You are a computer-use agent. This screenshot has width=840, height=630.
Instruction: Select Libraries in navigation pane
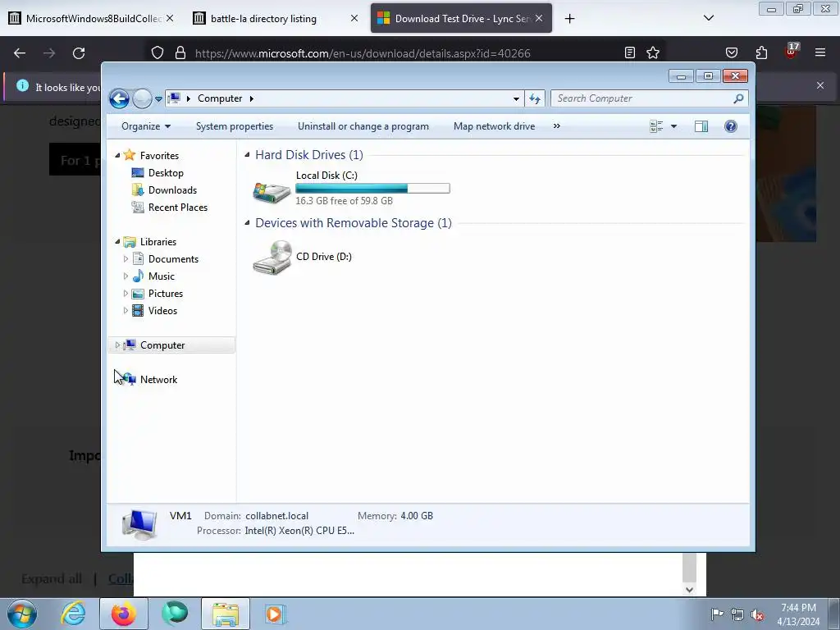click(158, 242)
